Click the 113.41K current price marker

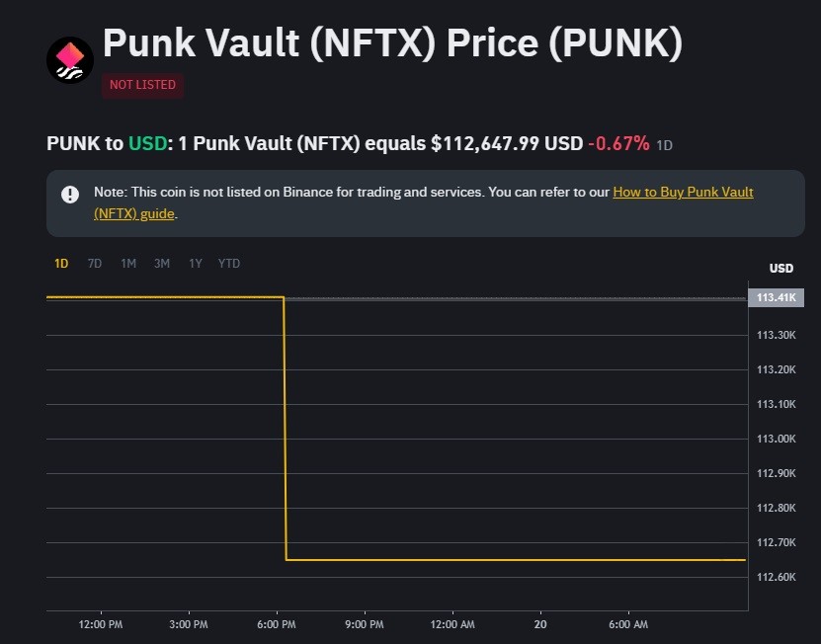(776, 298)
